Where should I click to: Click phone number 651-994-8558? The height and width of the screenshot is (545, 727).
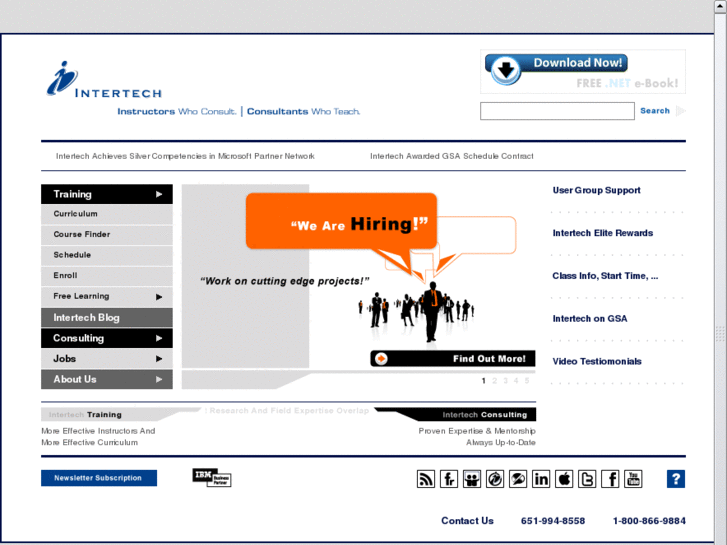[x=553, y=521]
